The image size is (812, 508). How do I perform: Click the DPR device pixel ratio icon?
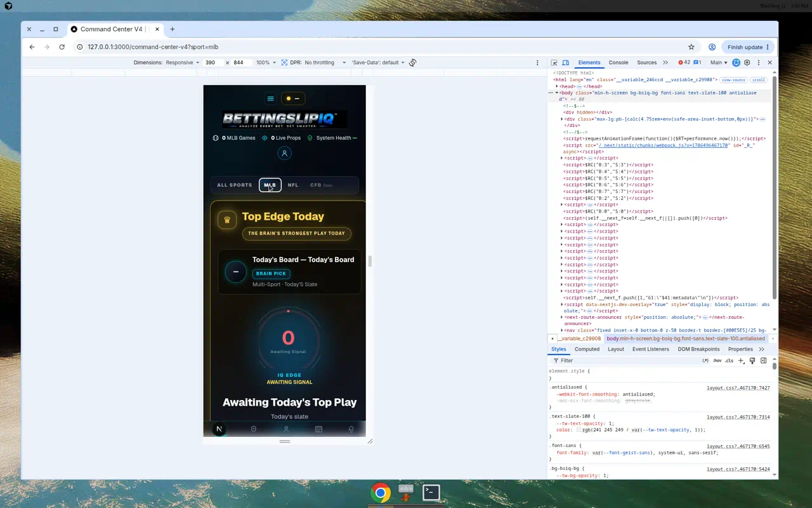[285, 63]
